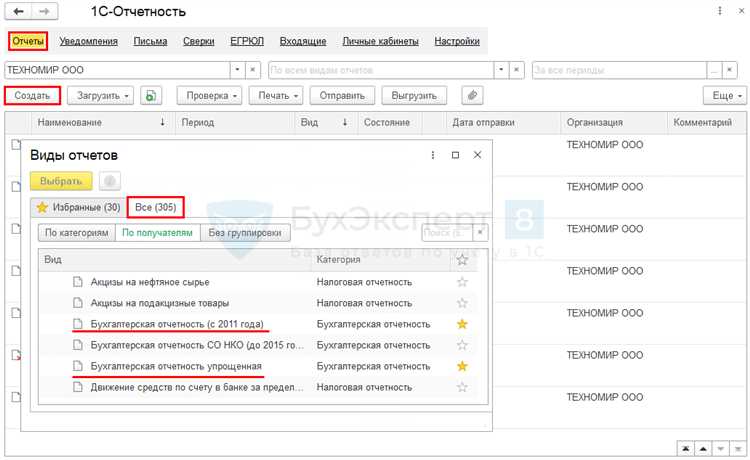
Task: Click the yellow Выбрать button
Action: [61, 181]
